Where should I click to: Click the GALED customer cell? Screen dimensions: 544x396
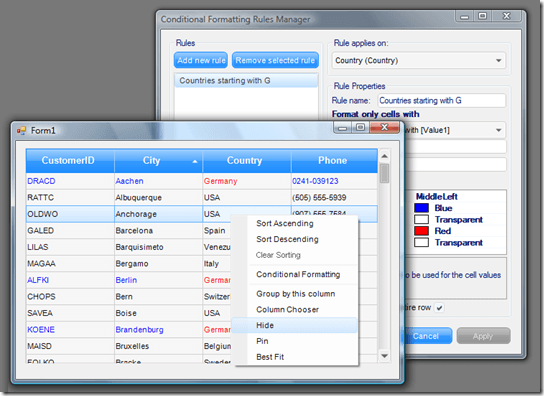(x=70, y=231)
